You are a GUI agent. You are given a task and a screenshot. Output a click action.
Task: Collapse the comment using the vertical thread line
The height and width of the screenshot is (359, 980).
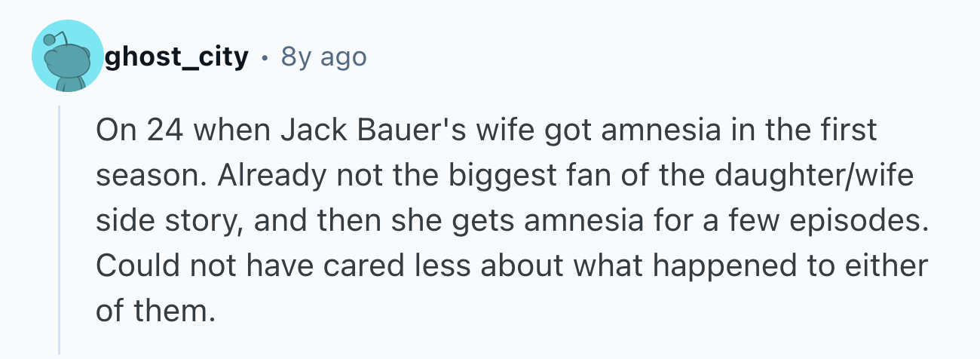[x=60, y=226]
